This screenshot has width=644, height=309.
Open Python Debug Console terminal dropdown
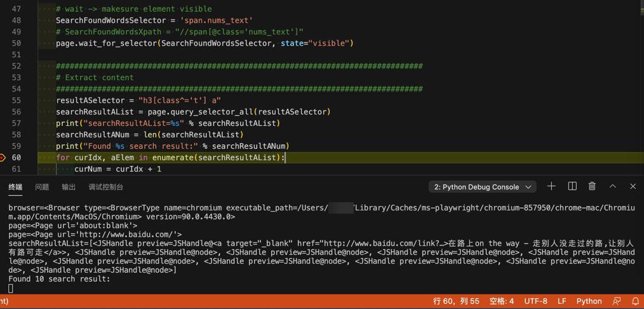click(482, 187)
